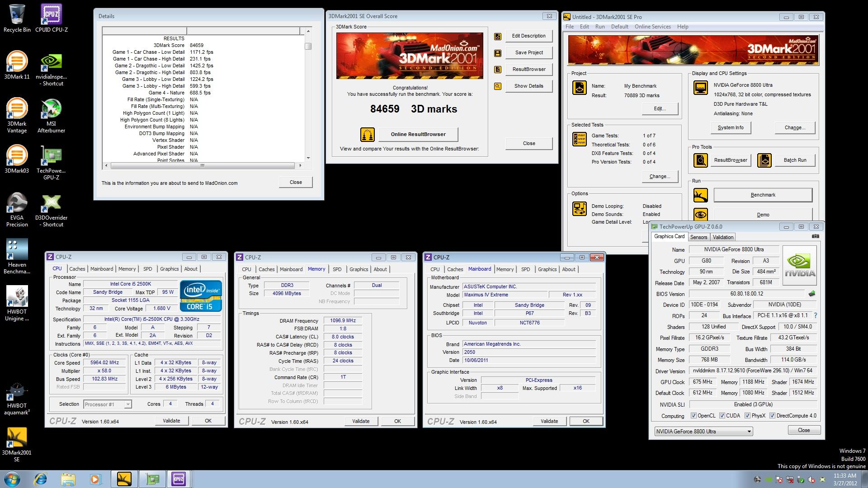This screenshot has width=868, height=488.
Task: Click the GPU-Z BIOS save chip icon
Action: pyautogui.click(x=812, y=294)
